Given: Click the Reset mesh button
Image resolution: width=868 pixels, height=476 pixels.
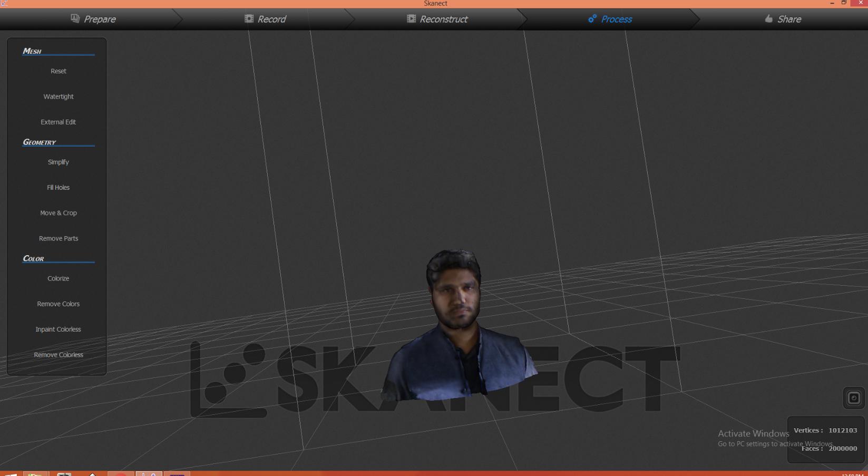Looking at the screenshot, I should tap(58, 71).
